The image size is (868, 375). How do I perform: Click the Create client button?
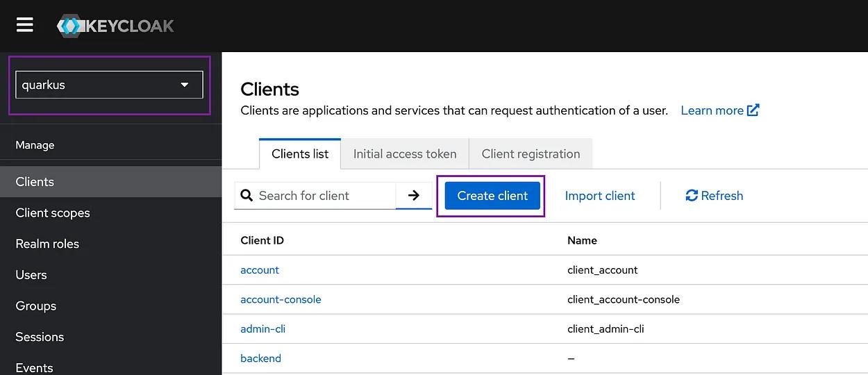492,196
